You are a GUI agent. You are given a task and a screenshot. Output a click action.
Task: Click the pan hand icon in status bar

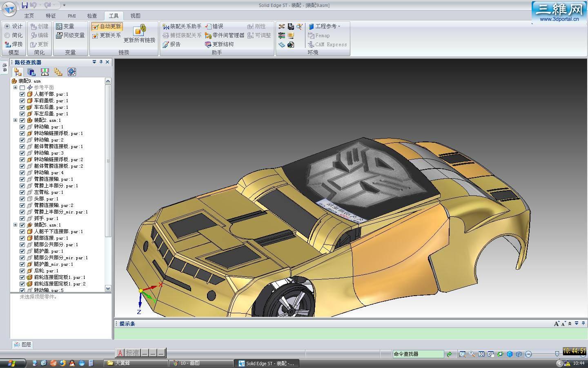point(491,354)
